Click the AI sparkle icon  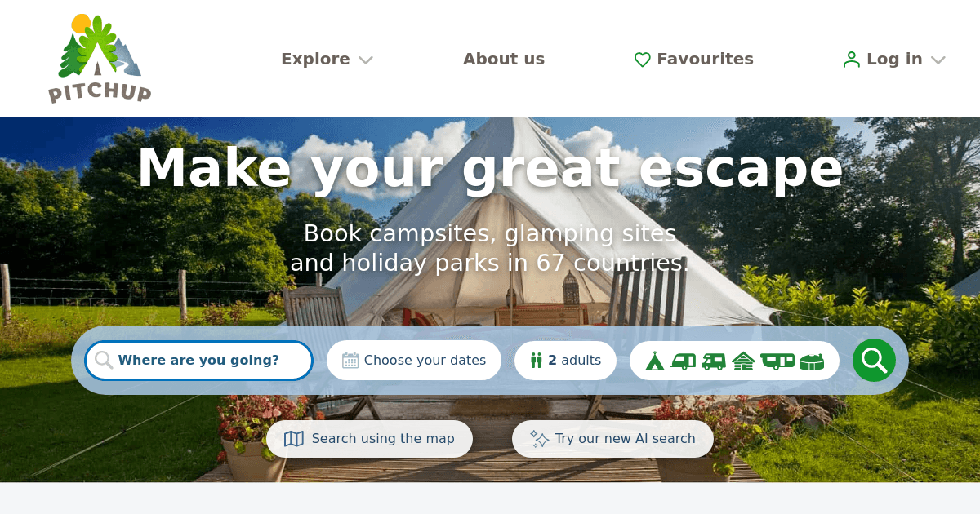pyautogui.click(x=539, y=439)
